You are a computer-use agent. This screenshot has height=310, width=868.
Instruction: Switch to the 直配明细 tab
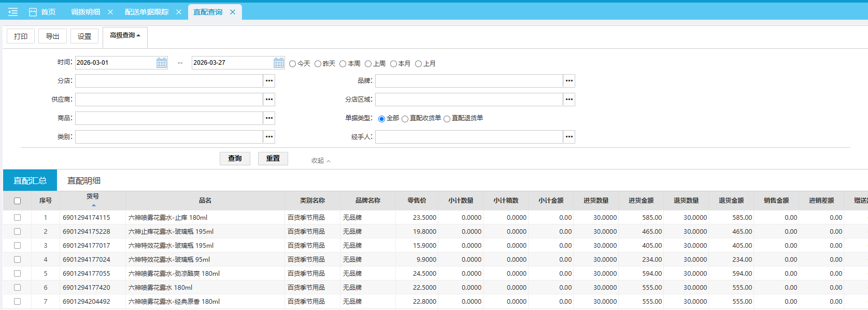[x=84, y=180]
